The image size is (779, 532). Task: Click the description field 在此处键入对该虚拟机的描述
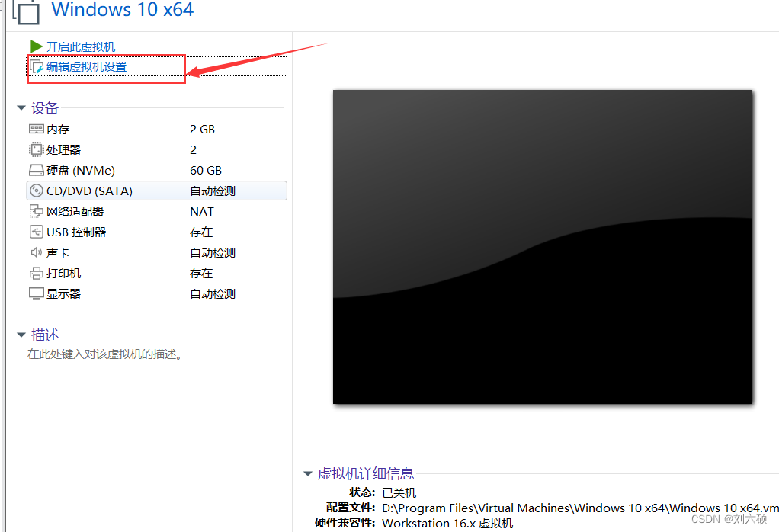tap(105, 354)
